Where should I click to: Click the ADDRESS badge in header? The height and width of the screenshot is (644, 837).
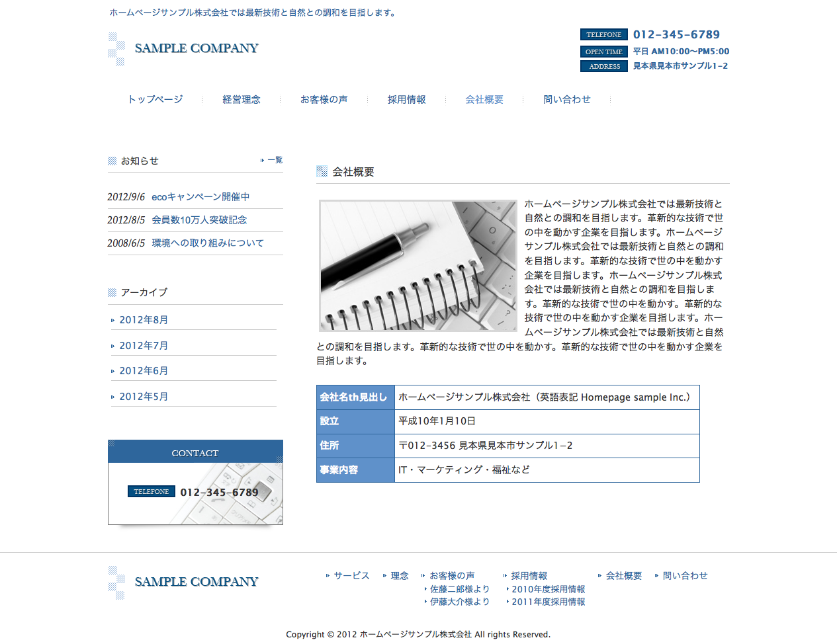coord(604,66)
